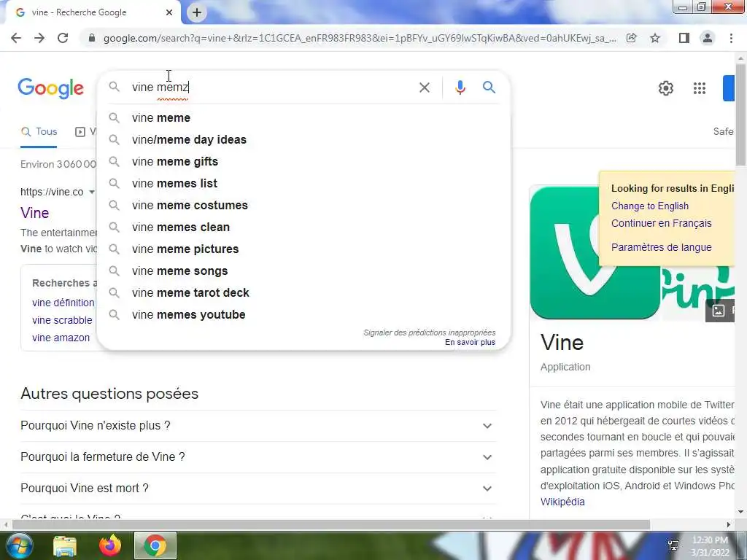Click 'vine définition' related search
Viewport: 747px width, 560px height.
tap(63, 303)
